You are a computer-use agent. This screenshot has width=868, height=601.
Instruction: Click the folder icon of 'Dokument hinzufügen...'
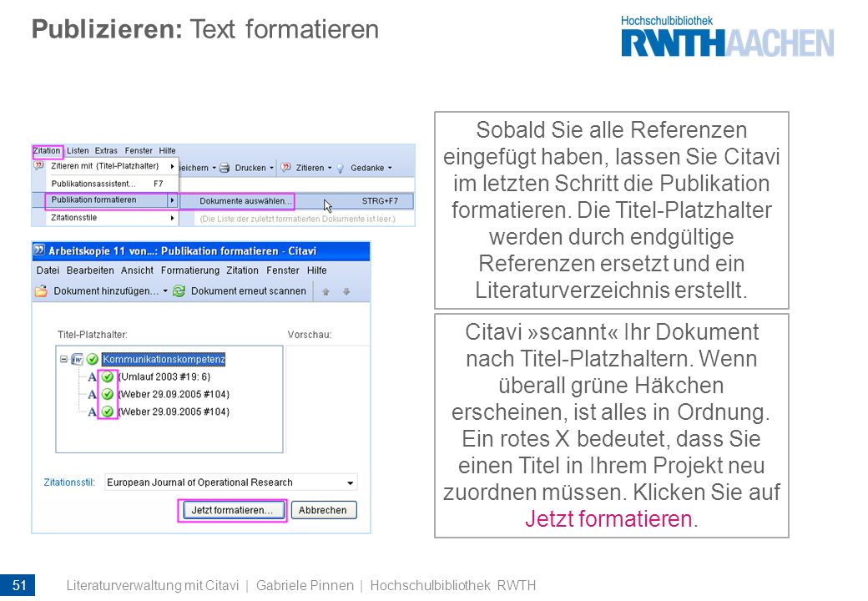pos(41,291)
